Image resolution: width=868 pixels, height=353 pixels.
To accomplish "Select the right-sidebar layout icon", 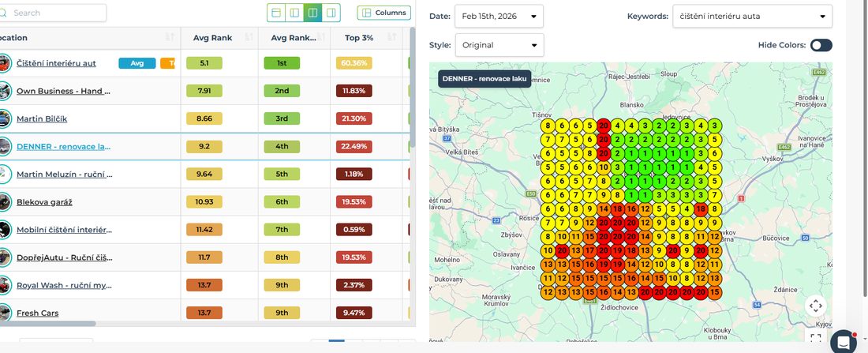I will pos(331,13).
